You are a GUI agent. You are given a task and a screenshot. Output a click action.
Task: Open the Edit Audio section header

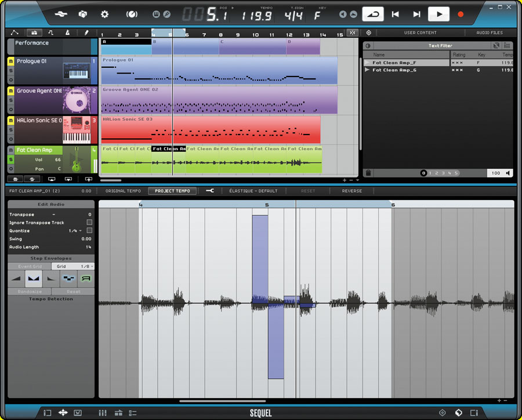(x=51, y=204)
